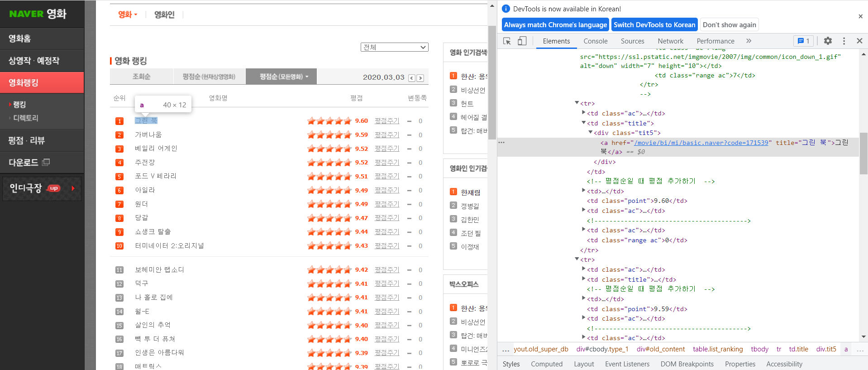
Task: Click the 인디극장 banner
Action: click(42, 188)
